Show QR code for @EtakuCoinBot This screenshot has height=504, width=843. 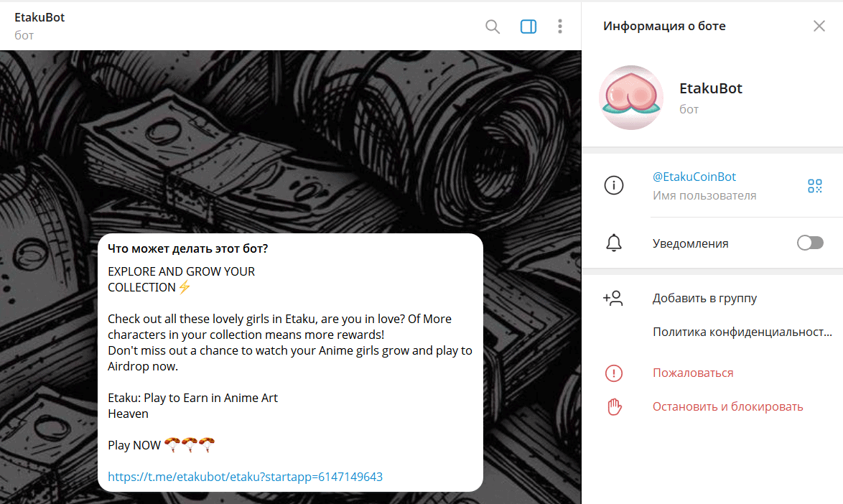click(814, 186)
